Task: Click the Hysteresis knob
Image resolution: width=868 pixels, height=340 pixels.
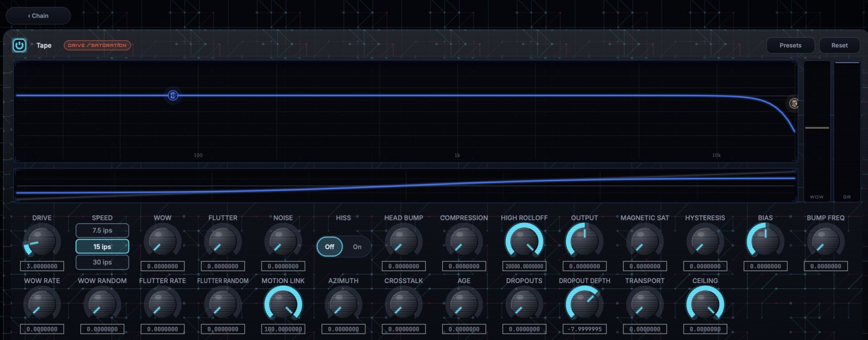Action: pos(705,241)
